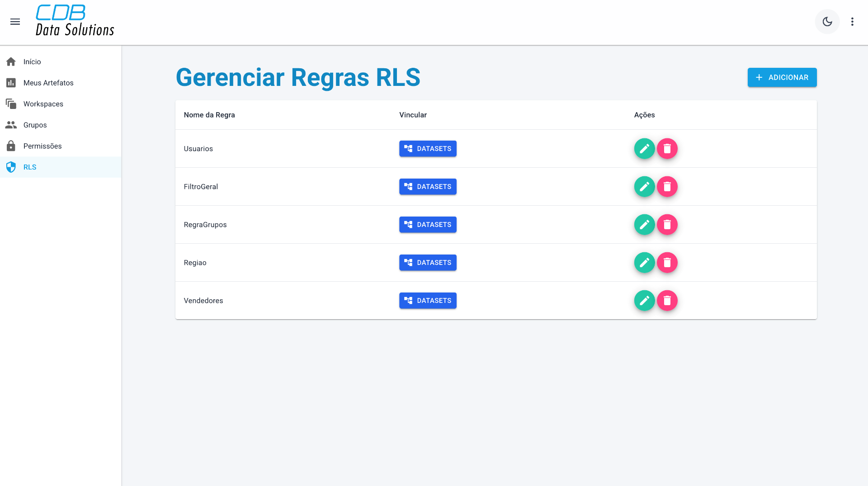Go to Início in the sidebar
This screenshot has width=868, height=486.
point(32,61)
